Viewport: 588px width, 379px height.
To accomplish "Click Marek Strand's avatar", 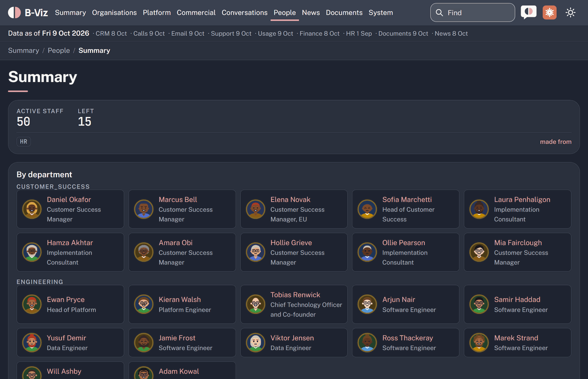I will pos(479,343).
